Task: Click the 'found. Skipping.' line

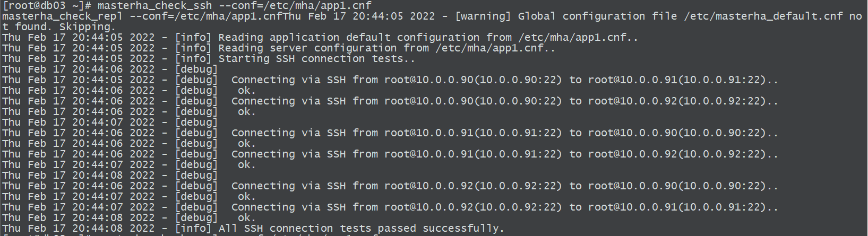Action: pyautogui.click(x=65, y=27)
